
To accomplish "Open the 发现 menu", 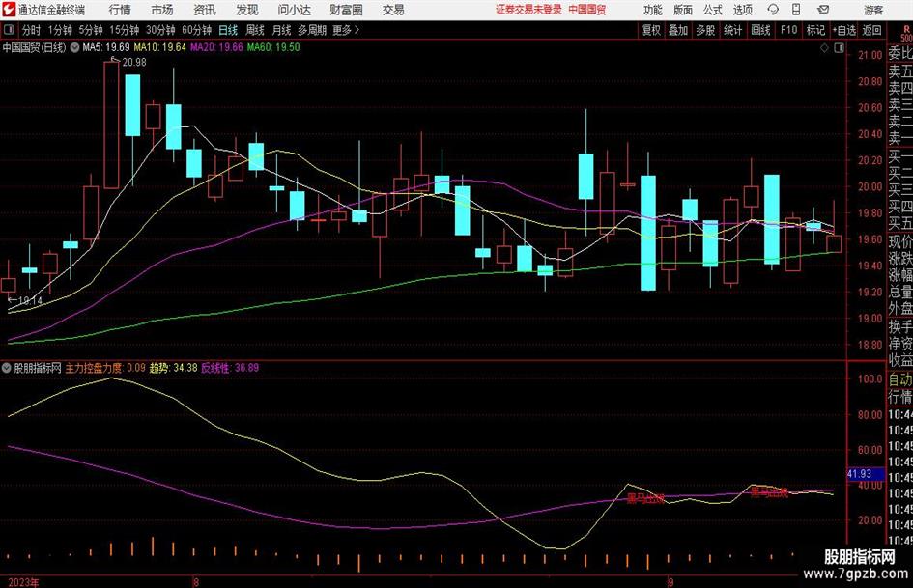I will coord(247,10).
